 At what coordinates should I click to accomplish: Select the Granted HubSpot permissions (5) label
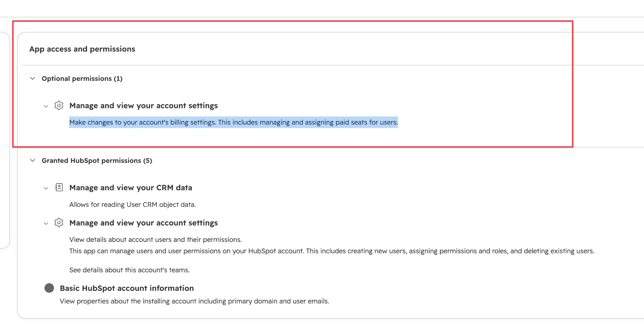click(97, 161)
